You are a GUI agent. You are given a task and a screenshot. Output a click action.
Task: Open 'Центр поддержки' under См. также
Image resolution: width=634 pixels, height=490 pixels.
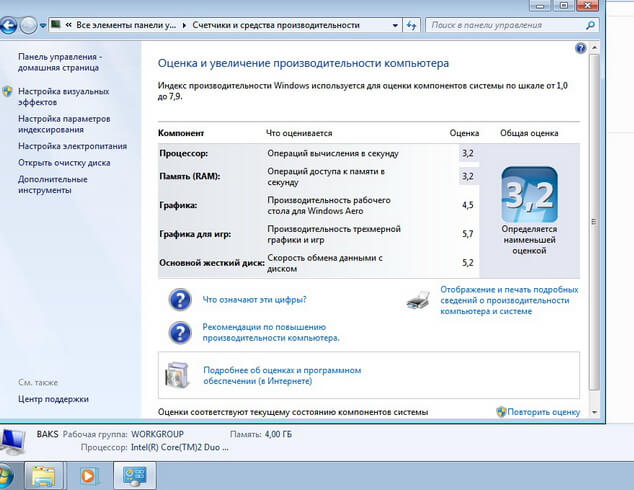(53, 399)
